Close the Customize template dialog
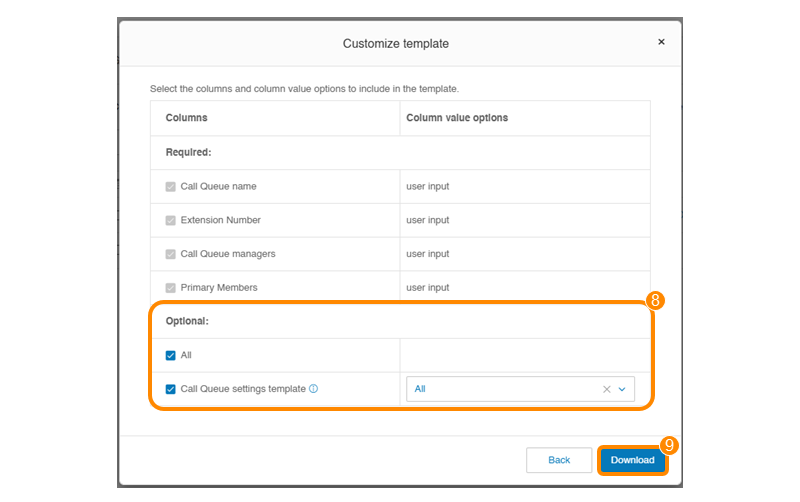This screenshot has height=502, width=800. click(661, 42)
